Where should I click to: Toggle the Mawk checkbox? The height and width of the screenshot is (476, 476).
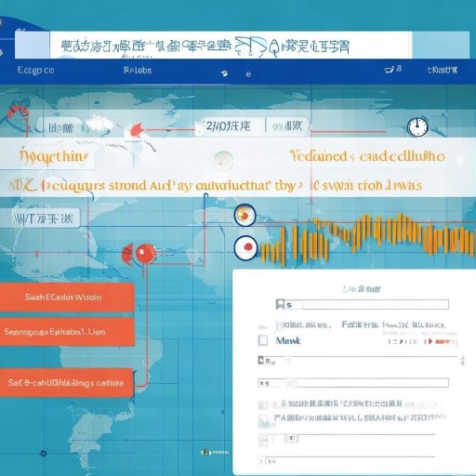point(263,340)
